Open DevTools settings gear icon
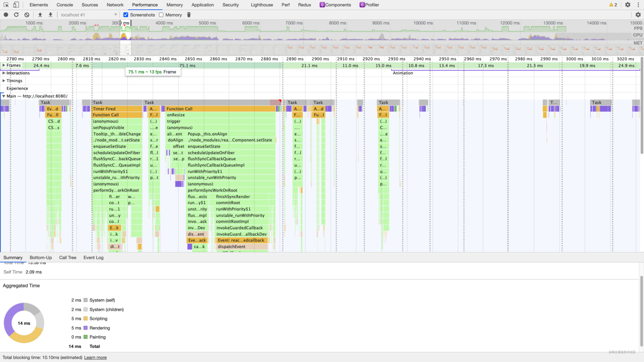Image resolution: width=644 pixels, height=362 pixels. 628,5
